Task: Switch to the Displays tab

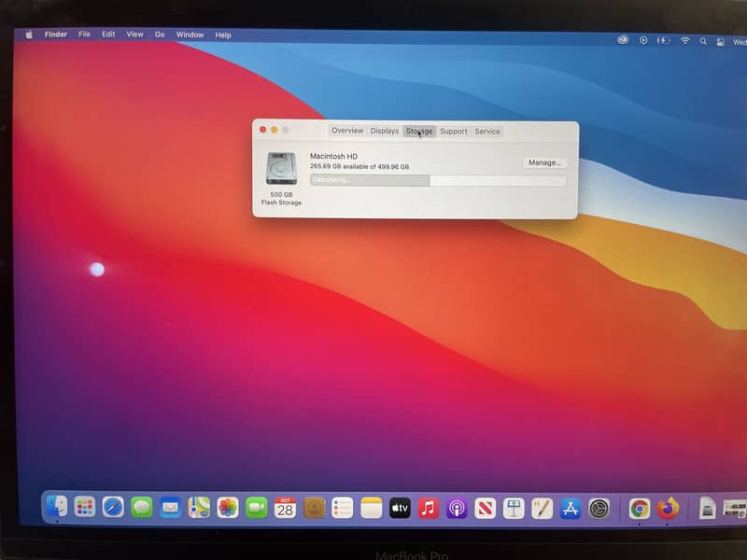Action: pyautogui.click(x=385, y=131)
